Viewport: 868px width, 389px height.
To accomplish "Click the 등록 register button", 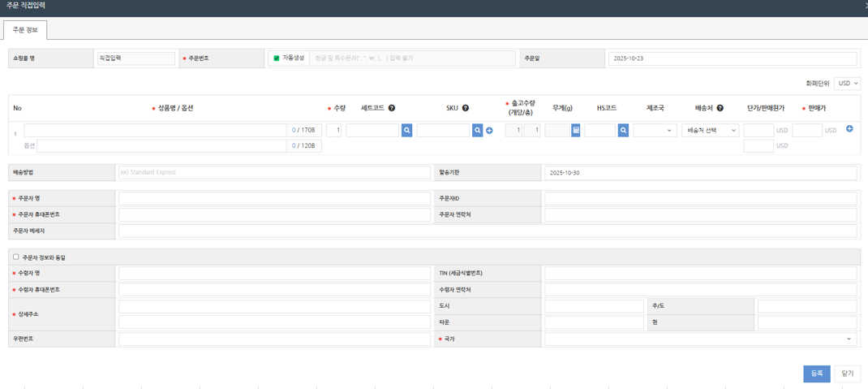I will click(x=816, y=373).
